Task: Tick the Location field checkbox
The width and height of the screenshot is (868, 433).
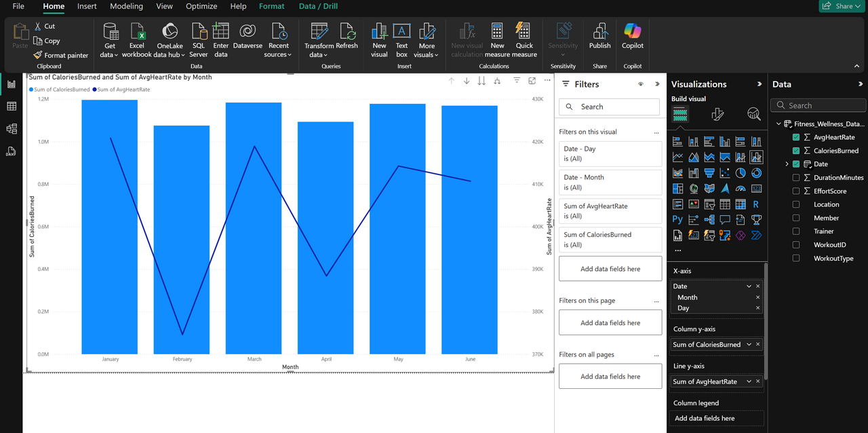Action: pyautogui.click(x=796, y=204)
